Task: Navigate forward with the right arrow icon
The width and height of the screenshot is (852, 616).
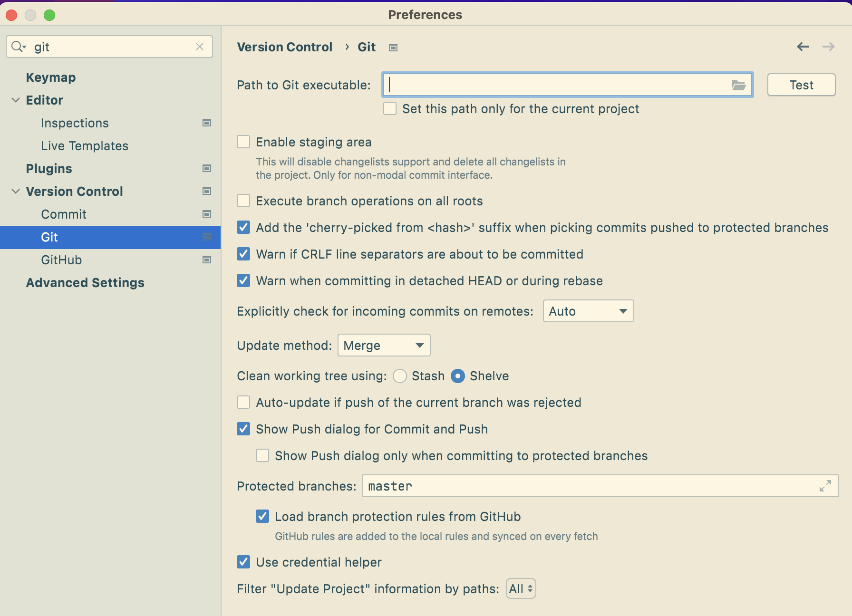Action: pos(828,47)
